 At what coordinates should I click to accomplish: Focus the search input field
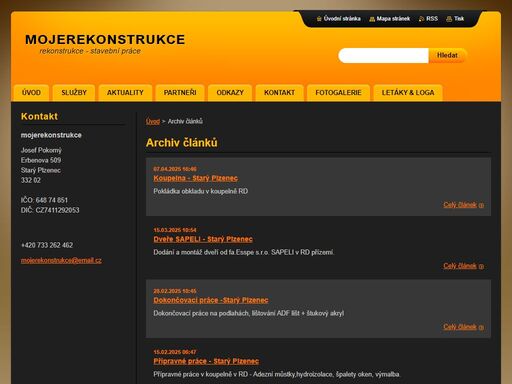[383, 55]
